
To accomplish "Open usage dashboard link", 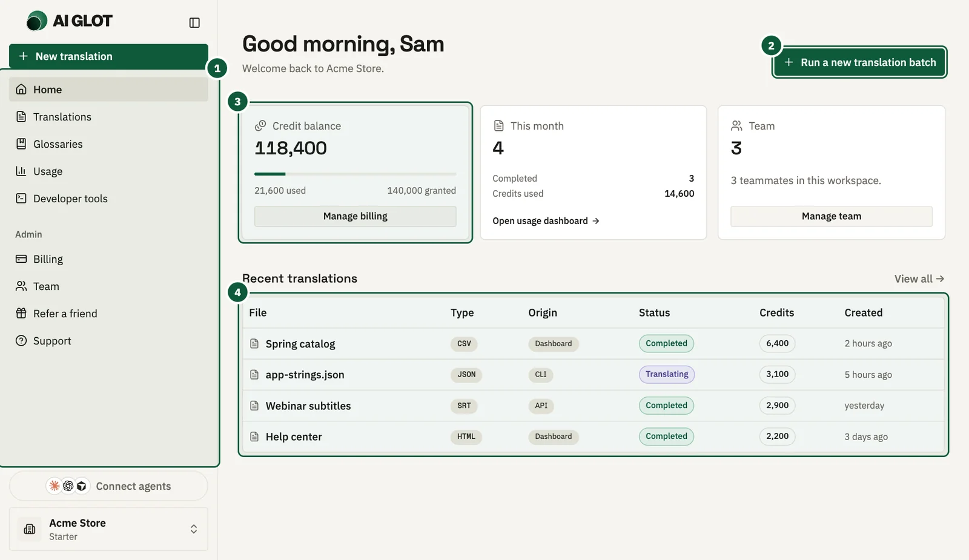I will click(x=546, y=221).
